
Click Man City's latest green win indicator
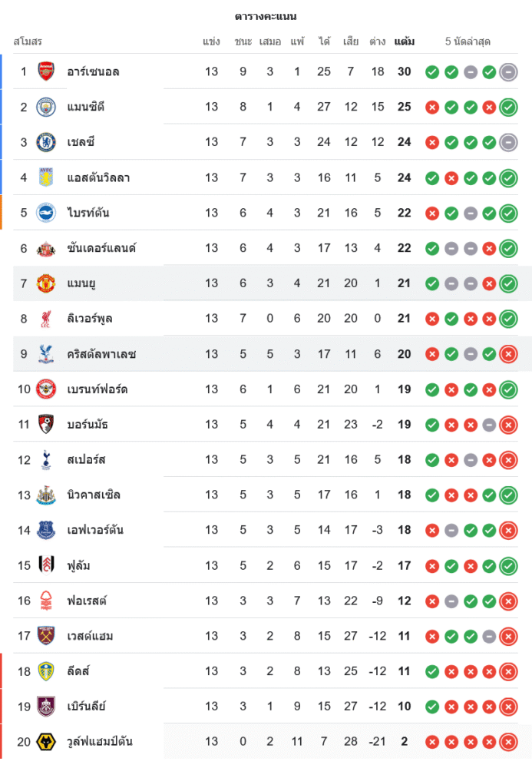(508, 108)
